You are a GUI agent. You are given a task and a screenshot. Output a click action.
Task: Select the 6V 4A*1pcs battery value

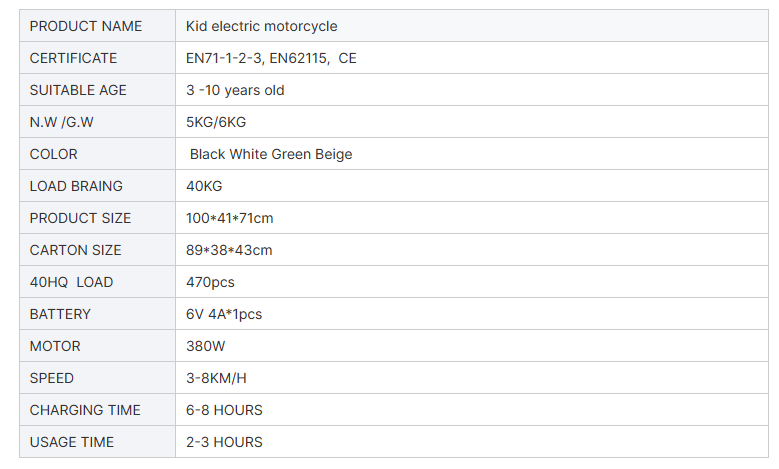coord(224,314)
